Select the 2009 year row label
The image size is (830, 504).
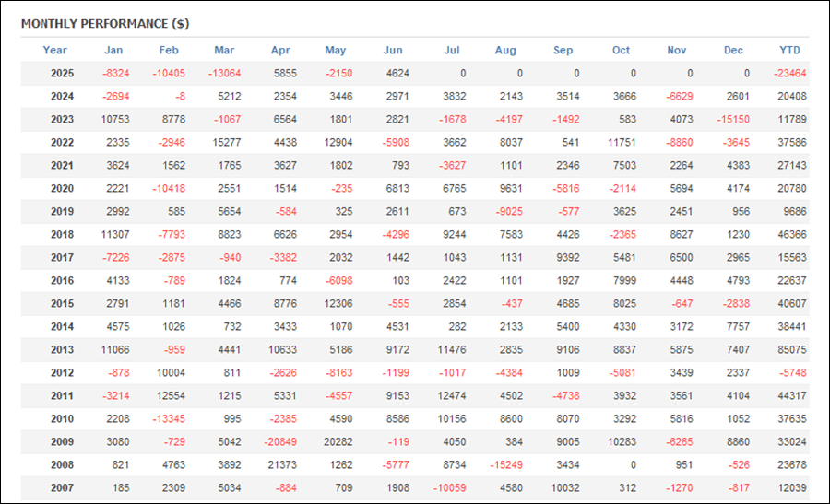(x=62, y=442)
